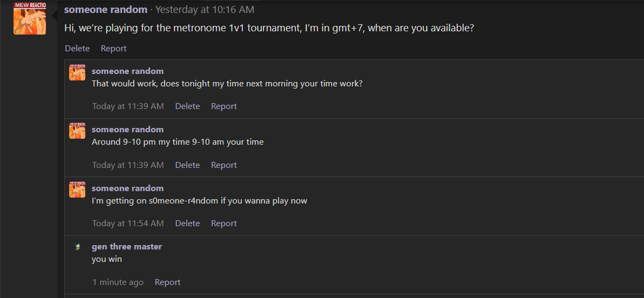Report the 'you win' reply
This screenshot has height=298, width=644.
(167, 282)
